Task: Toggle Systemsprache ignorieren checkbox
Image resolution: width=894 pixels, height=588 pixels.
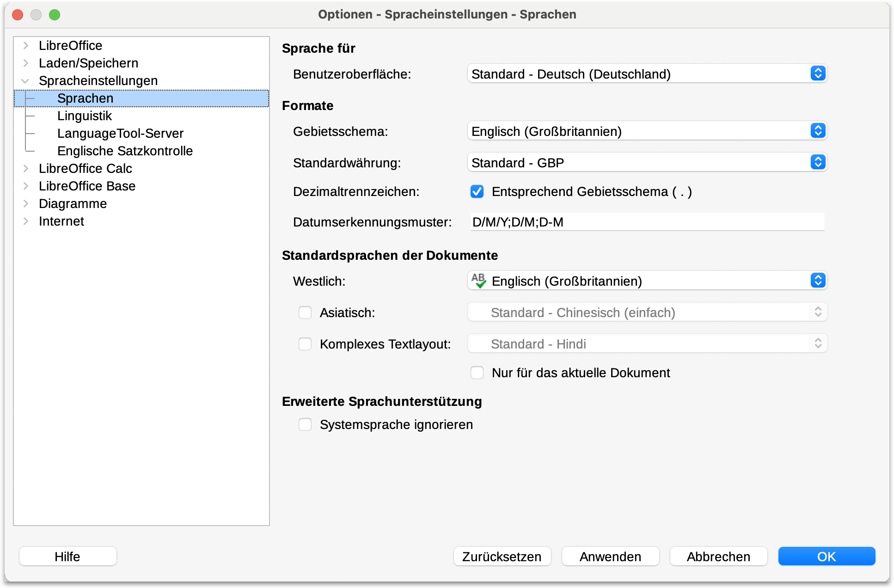Action: 305,424
